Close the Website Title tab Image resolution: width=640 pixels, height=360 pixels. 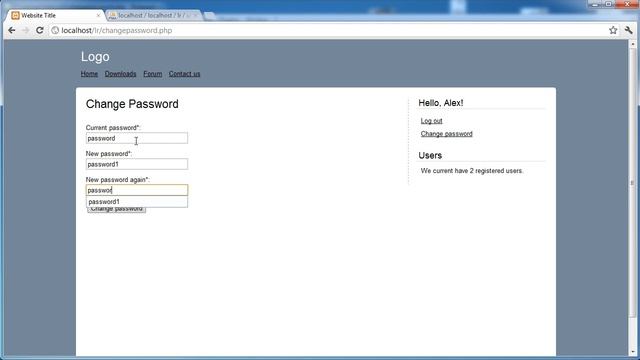[x=98, y=16]
